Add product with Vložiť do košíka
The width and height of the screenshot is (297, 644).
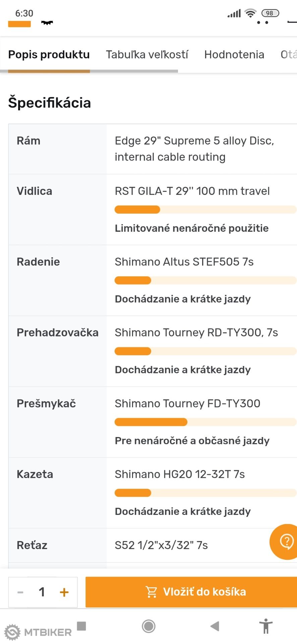tap(191, 592)
